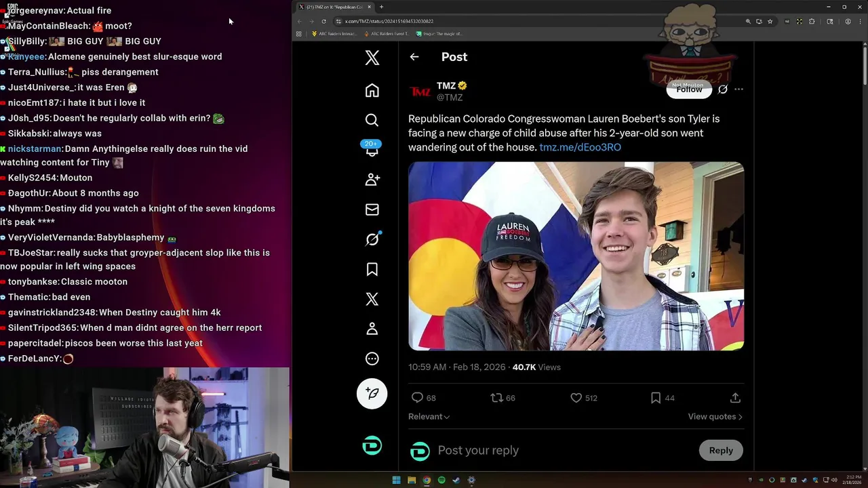Open the Premium X icon in sidebar

click(372, 299)
